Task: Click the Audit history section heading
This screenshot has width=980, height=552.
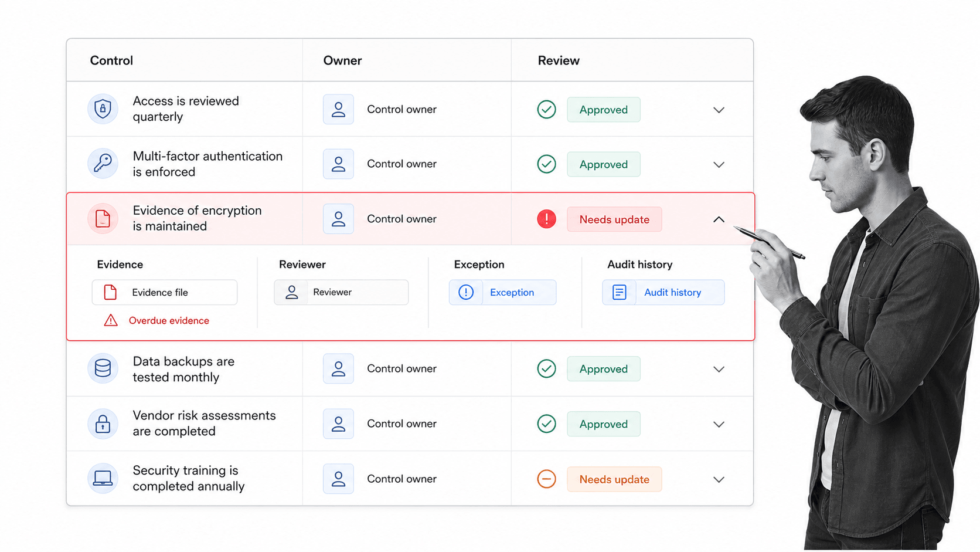Action: pos(640,265)
